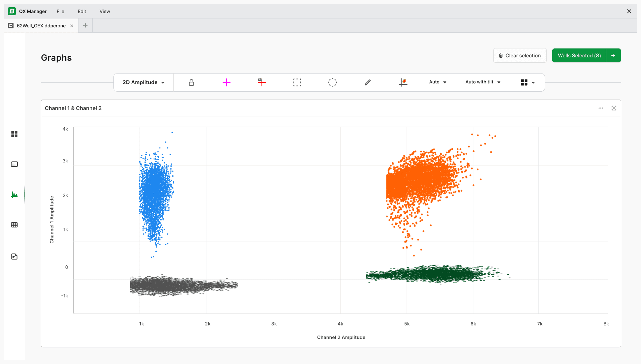641x364 pixels.
Task: Select the red SD crosshair threshold tool
Action: [x=262, y=82]
